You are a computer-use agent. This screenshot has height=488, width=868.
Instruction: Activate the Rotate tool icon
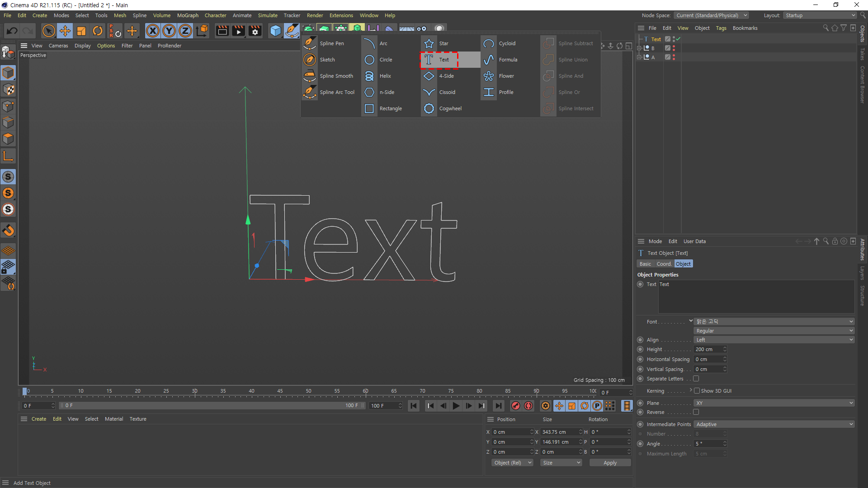tap(98, 31)
